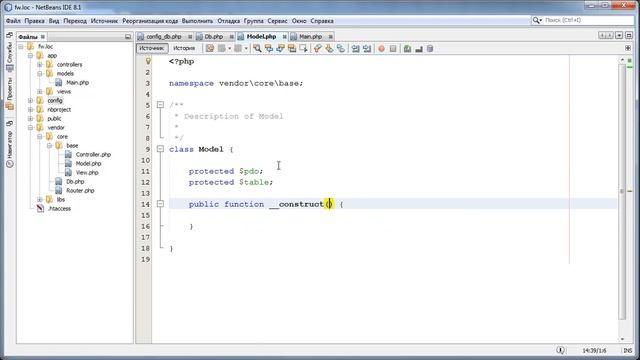Click the История history view button
Screen dimensions: 640x360
coord(184,48)
